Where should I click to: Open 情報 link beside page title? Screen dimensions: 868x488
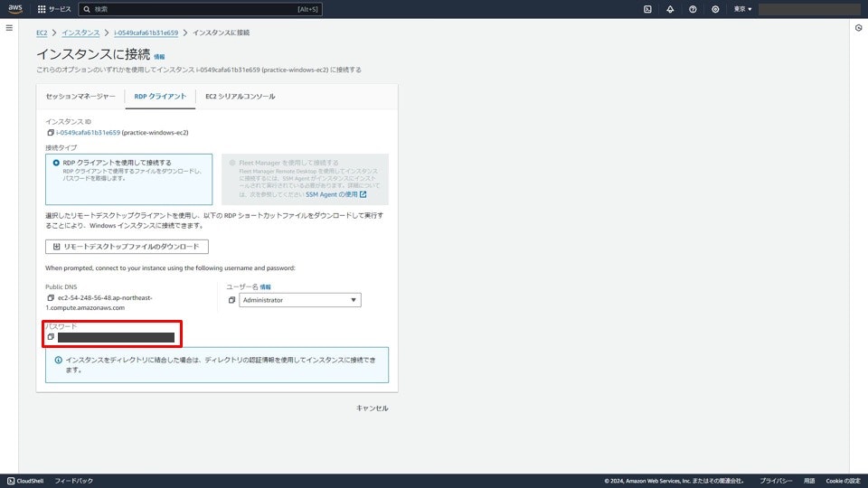[x=159, y=56]
